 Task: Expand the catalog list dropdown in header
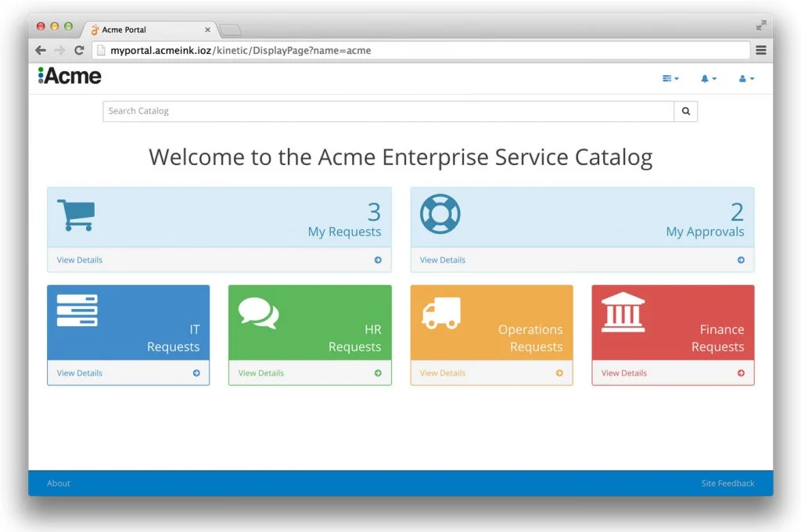[670, 79]
